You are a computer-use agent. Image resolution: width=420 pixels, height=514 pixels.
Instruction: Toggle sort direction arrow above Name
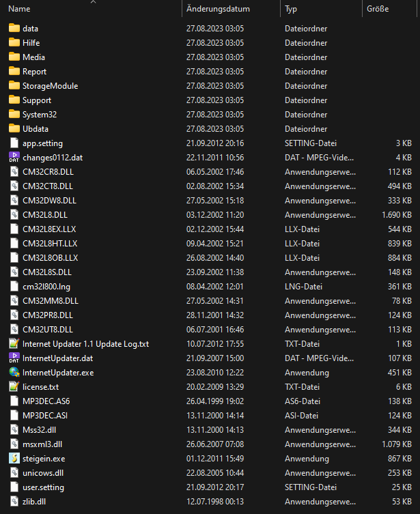(93, 2)
